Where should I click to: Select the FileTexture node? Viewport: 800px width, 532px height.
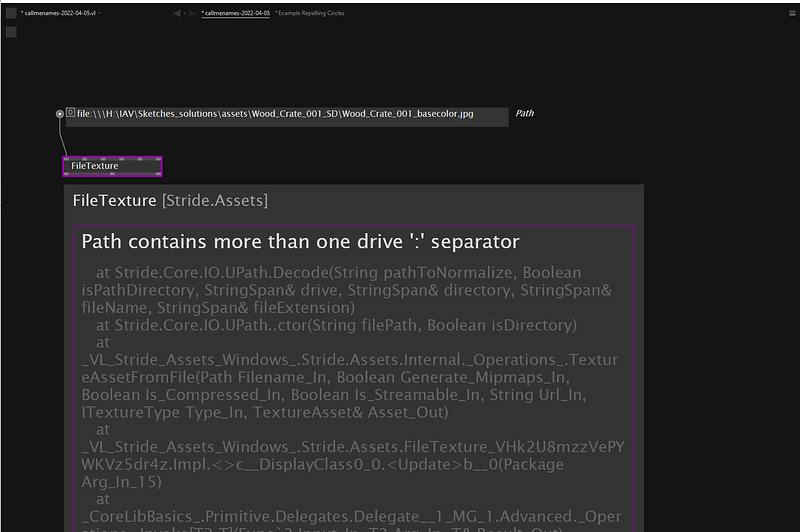coord(112,166)
